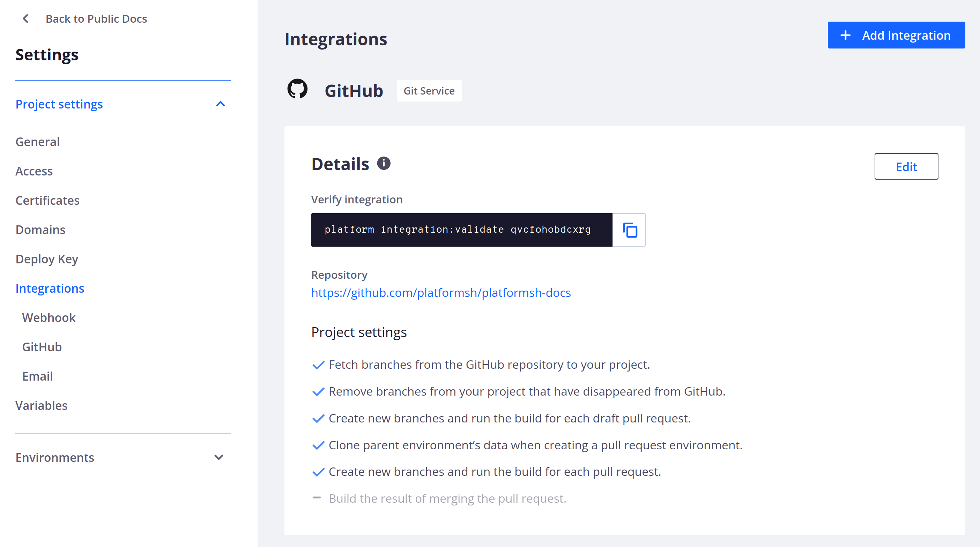Toggle build result of merging pull request

(x=317, y=498)
